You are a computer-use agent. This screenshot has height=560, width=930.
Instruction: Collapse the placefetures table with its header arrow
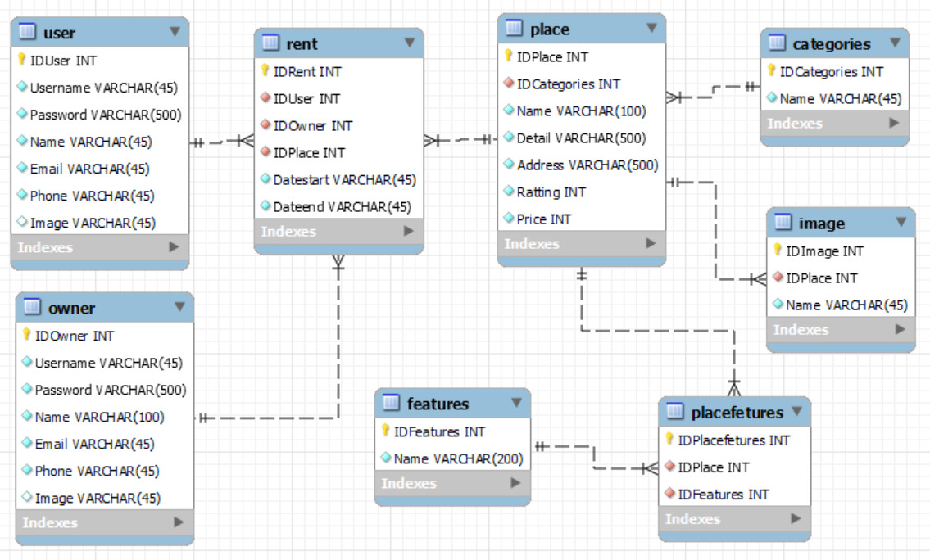click(796, 411)
